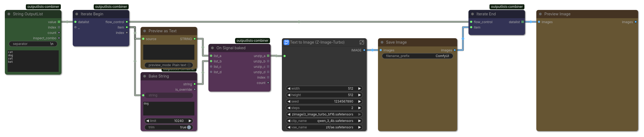Decrease steps with the left arrow
644x137 pixels.
tap(289, 108)
